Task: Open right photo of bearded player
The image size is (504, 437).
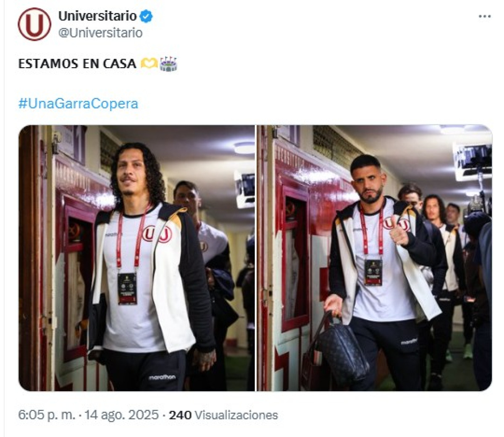Action: click(x=374, y=258)
